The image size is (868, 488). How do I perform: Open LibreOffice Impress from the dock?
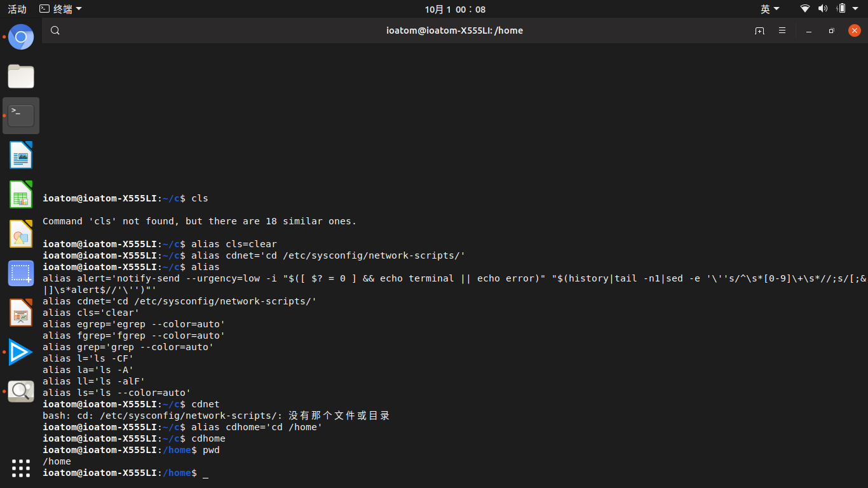(x=21, y=313)
